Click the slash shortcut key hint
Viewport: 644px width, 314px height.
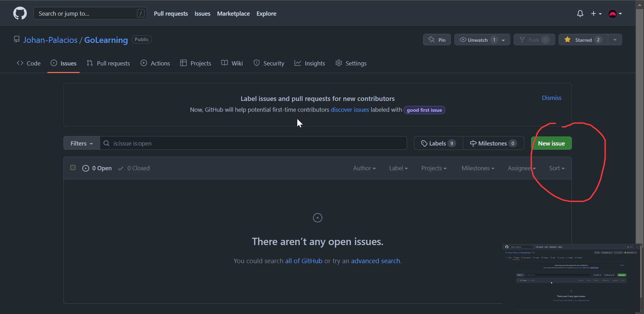[x=141, y=14]
